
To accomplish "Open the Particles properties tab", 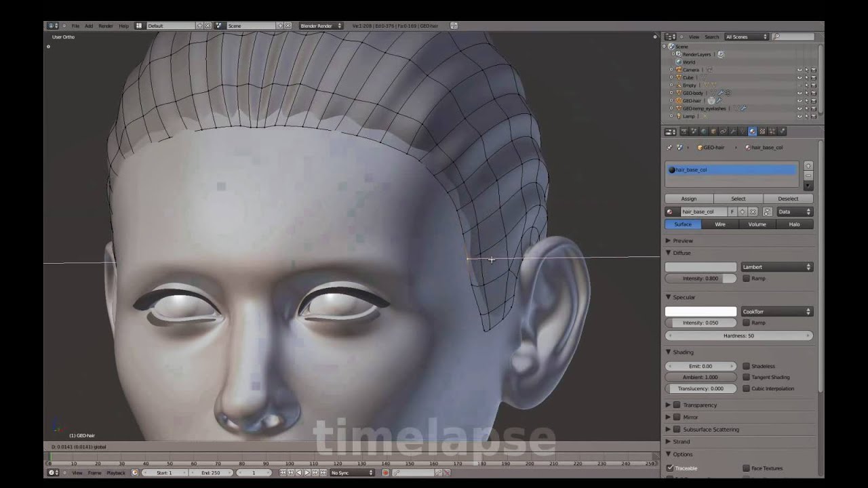I will point(772,131).
